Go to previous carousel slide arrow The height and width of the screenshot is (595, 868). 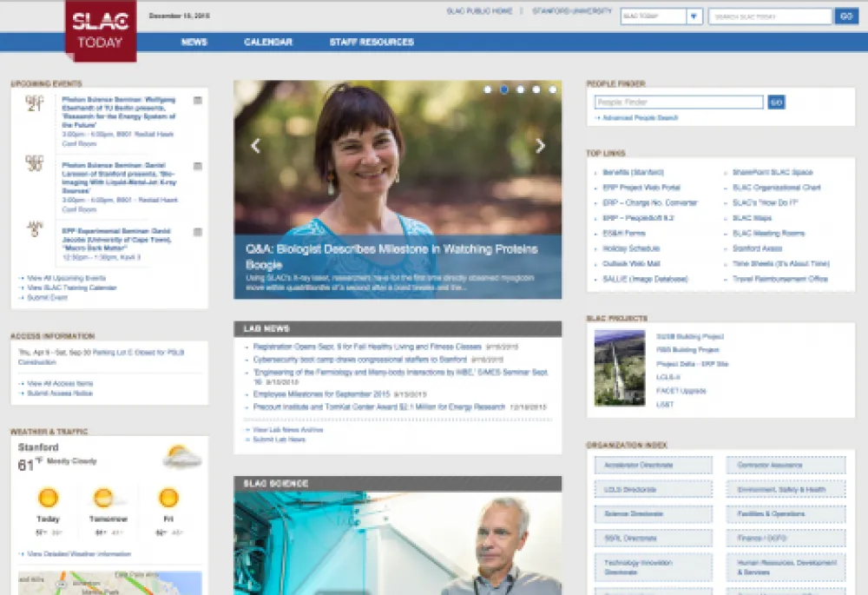[255, 146]
